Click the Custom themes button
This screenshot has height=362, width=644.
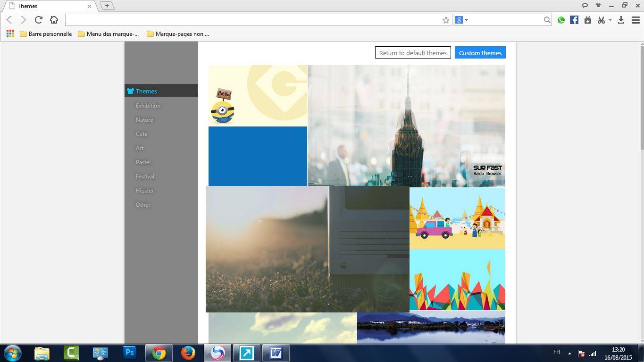[x=480, y=53]
